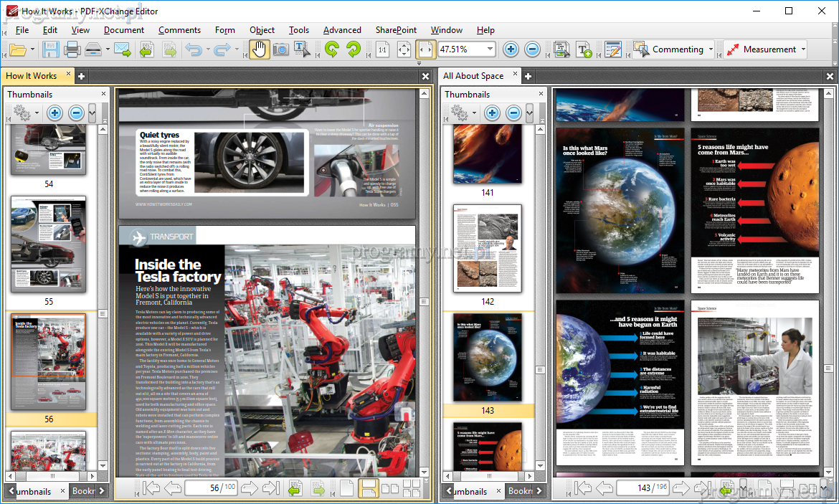Select the Hand tool in toolbar
This screenshot has height=504, width=839.
[x=258, y=49]
